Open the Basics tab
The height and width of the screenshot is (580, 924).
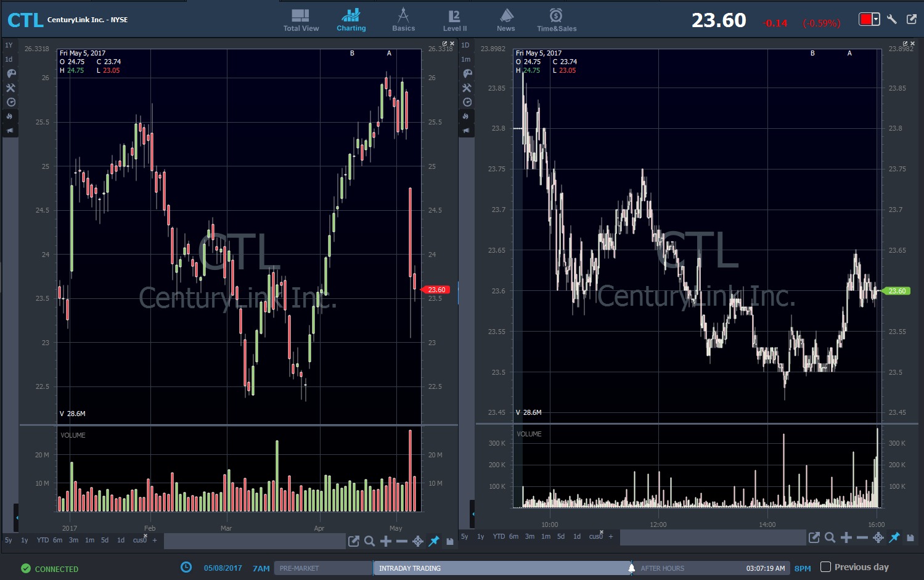click(403, 20)
